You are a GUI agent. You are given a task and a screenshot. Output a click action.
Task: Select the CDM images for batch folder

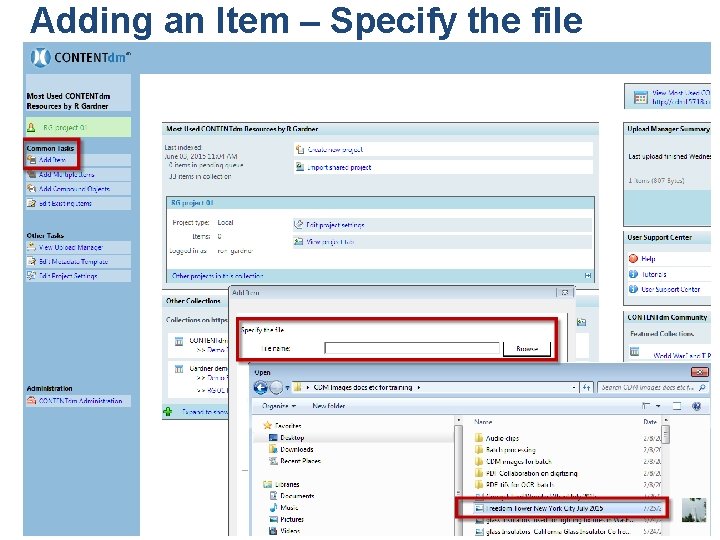[x=518, y=461]
